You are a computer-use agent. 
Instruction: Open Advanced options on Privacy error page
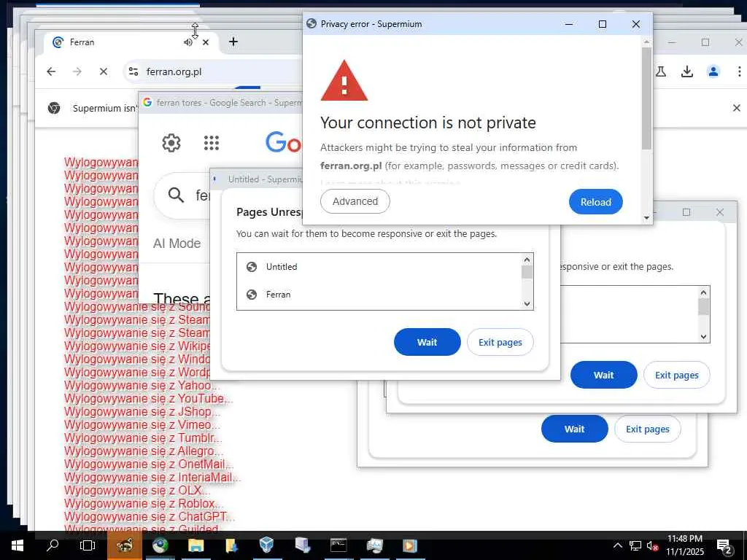355,201
